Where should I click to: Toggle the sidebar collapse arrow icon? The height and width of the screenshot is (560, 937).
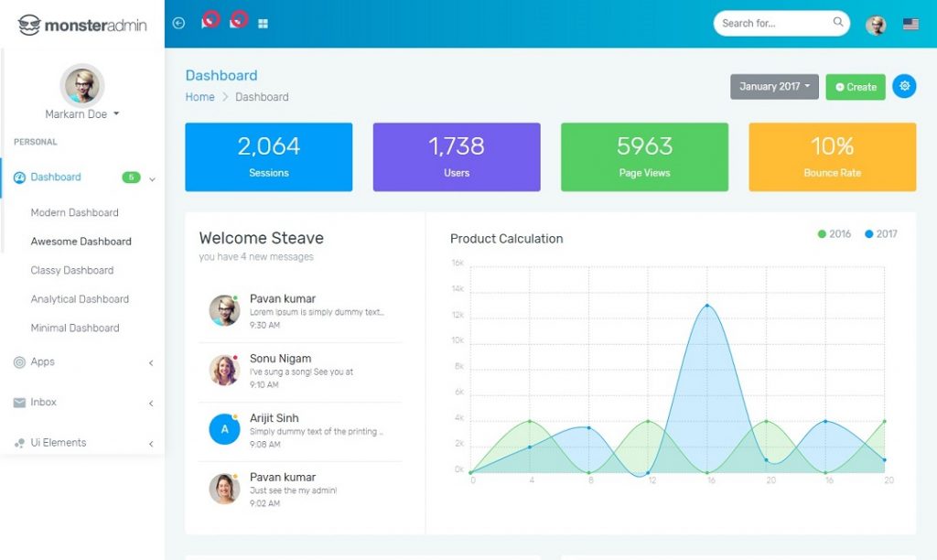(178, 23)
